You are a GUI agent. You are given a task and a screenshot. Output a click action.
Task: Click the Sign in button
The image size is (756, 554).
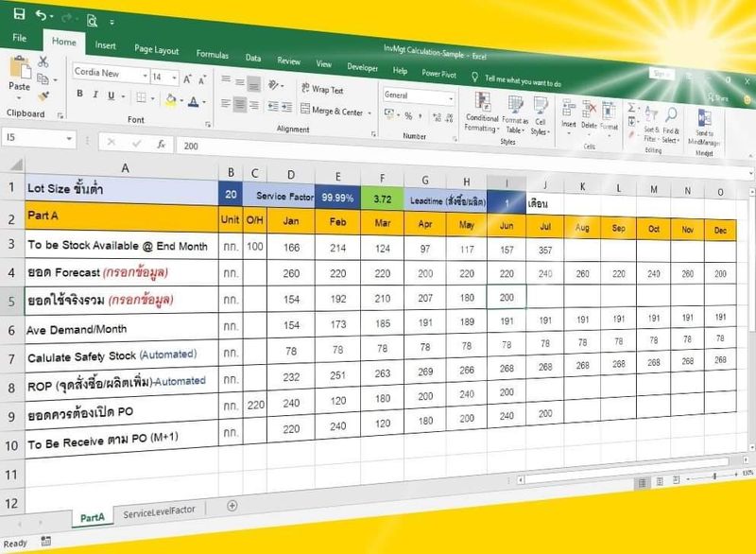pos(661,73)
